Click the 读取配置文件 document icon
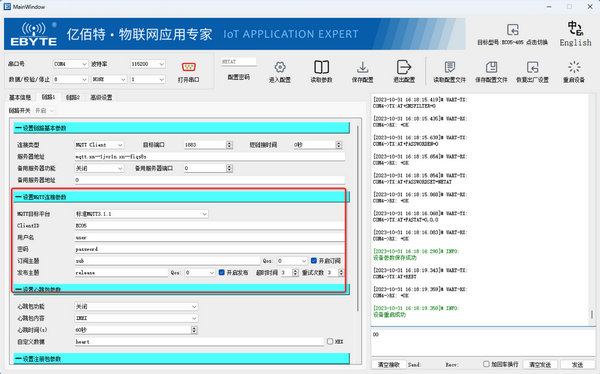This screenshot has width=600, height=374. [450, 67]
